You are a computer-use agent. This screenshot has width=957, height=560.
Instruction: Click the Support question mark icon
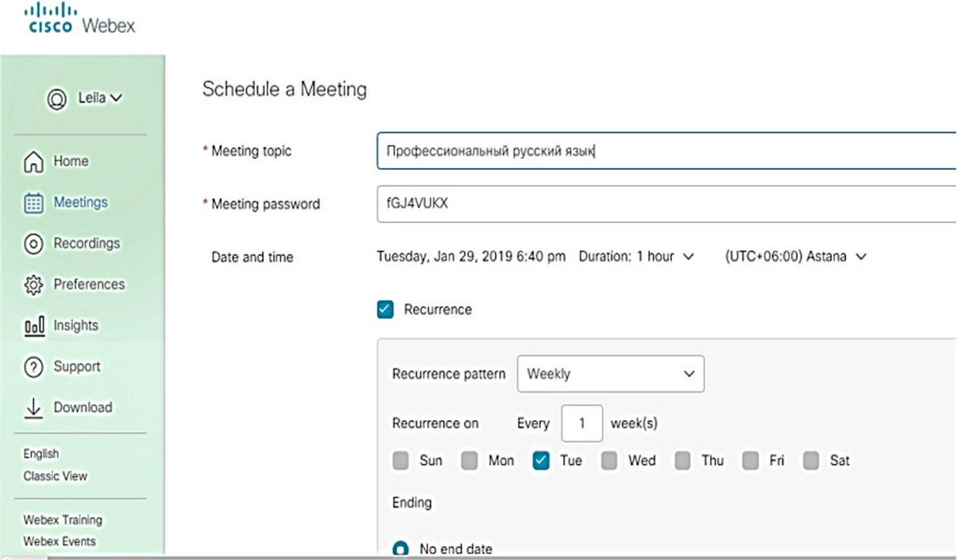click(33, 367)
